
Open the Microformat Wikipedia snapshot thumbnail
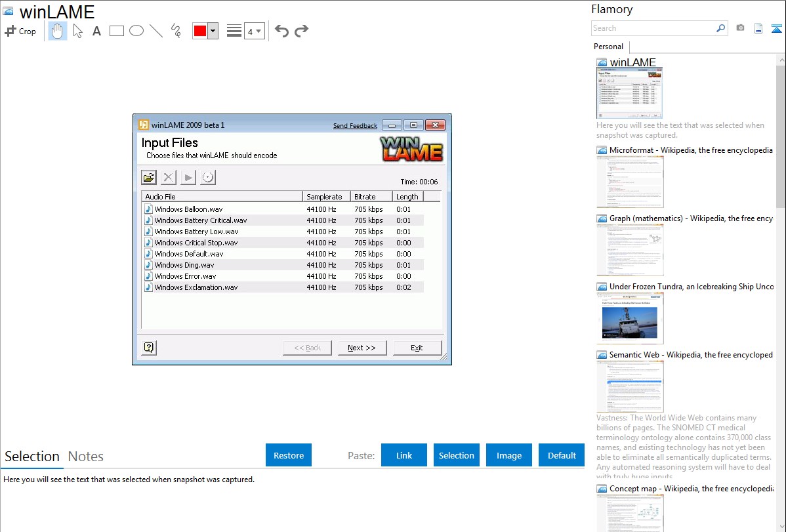(x=630, y=182)
